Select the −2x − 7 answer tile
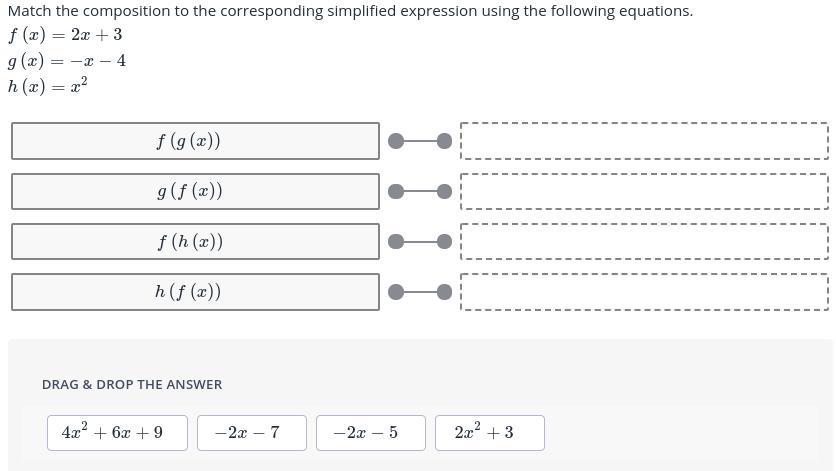Viewport: 836px width, 471px height. tap(251, 433)
